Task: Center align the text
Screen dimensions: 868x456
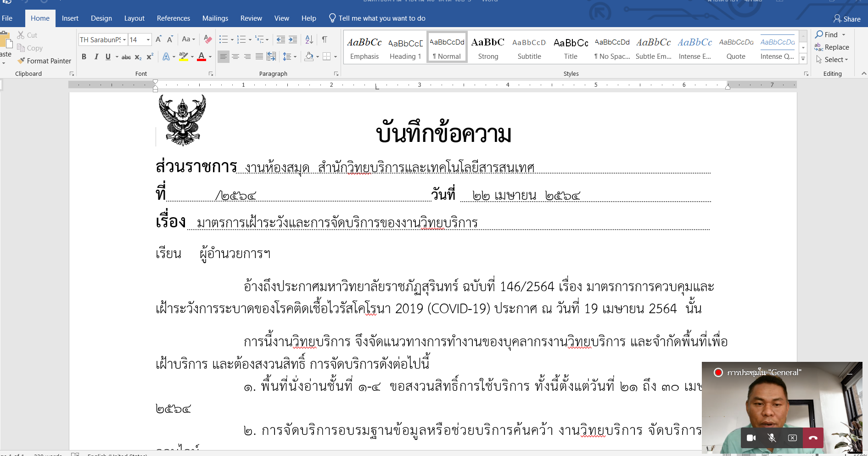Action: pyautogui.click(x=235, y=56)
